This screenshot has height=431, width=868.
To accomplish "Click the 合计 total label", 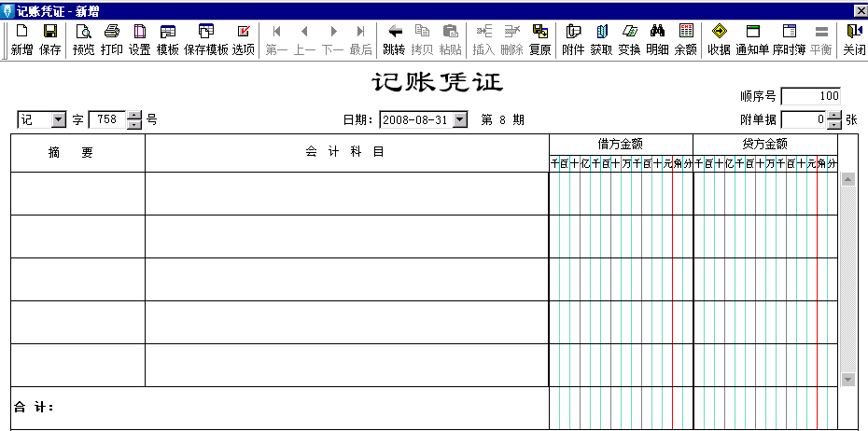I will 34,408.
